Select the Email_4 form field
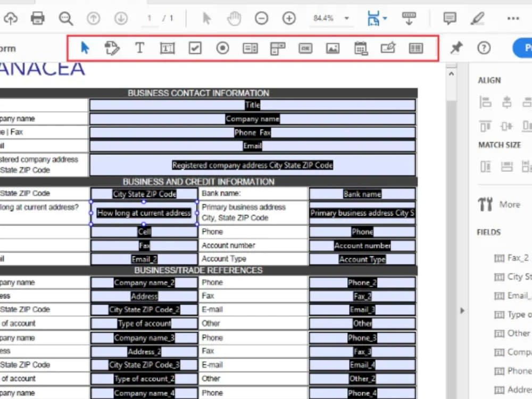 point(362,365)
